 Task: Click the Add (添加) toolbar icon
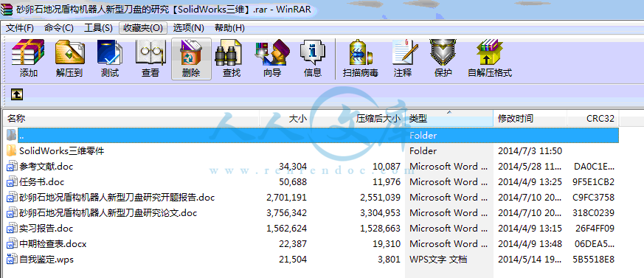pyautogui.click(x=28, y=52)
